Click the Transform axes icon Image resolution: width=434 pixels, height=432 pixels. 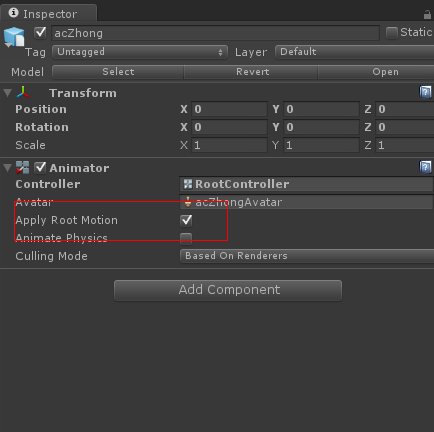23,93
